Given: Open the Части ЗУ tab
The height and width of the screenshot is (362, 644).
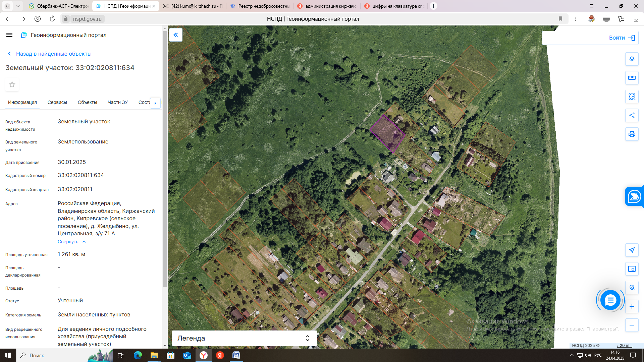Looking at the screenshot, I should click(117, 102).
